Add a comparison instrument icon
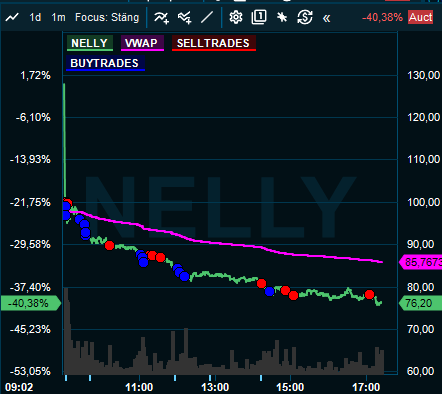Image resolution: width=442 pixels, height=394 pixels. [185, 17]
